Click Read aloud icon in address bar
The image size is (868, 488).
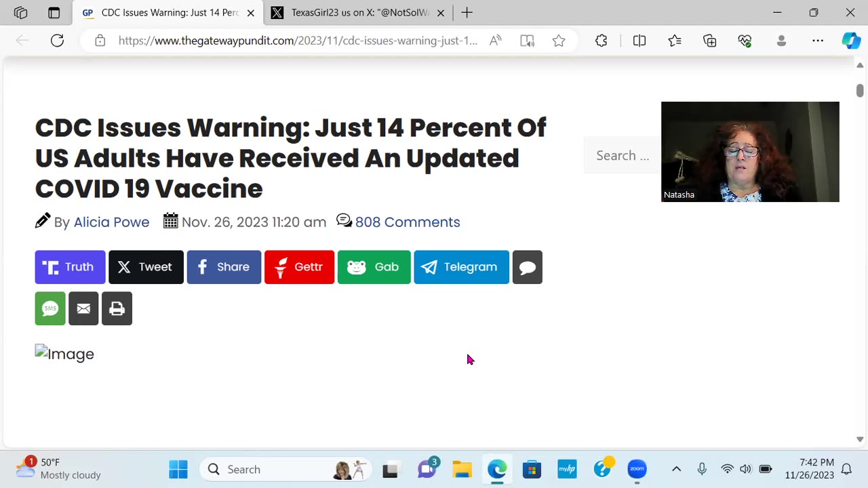496,41
